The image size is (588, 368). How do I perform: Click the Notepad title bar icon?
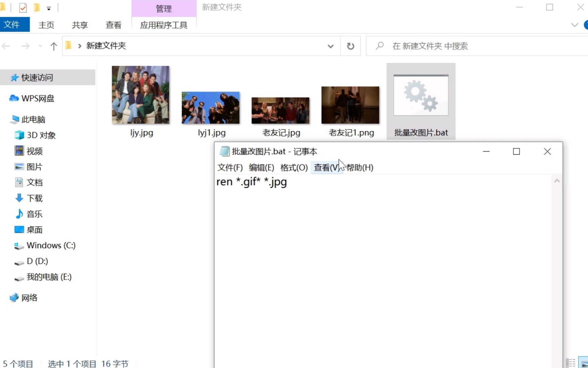(224, 151)
